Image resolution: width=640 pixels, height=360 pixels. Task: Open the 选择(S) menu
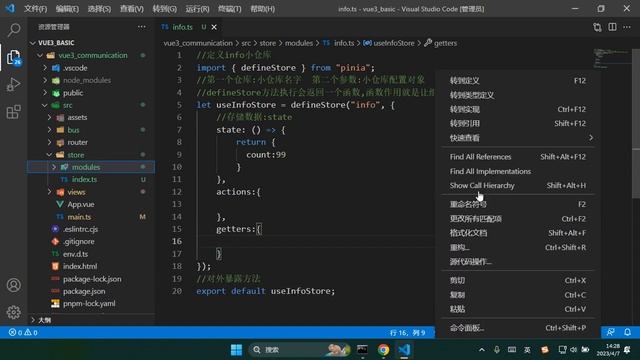(99, 9)
